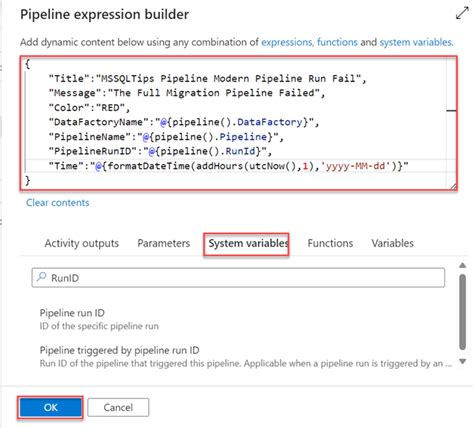Screen dimensions: 474x428
Task: Click the "Time" formatDateTime expression line
Action: coord(228,166)
